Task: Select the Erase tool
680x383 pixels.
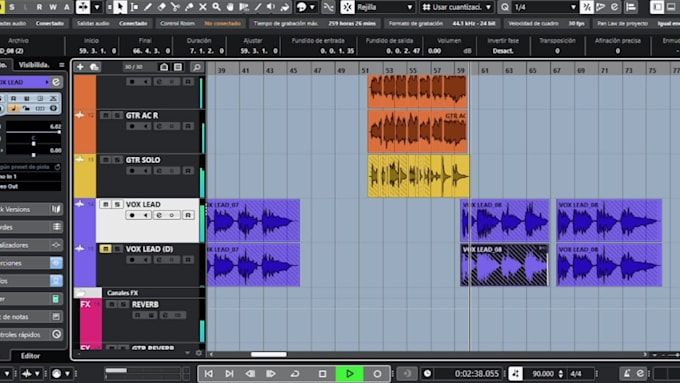Action: pos(161,7)
